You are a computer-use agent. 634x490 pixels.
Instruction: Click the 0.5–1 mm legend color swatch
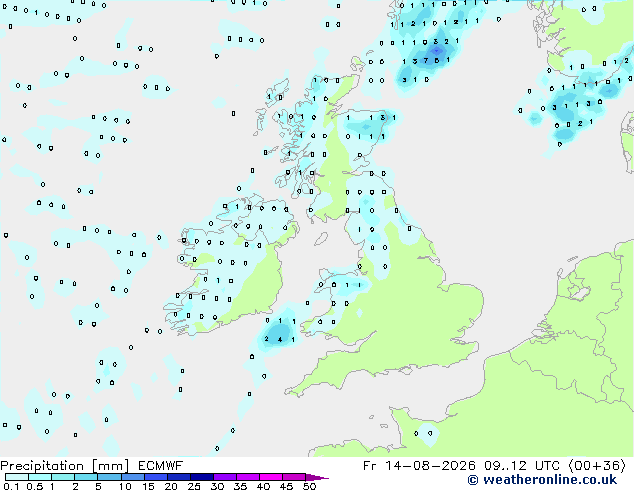(x=40, y=477)
